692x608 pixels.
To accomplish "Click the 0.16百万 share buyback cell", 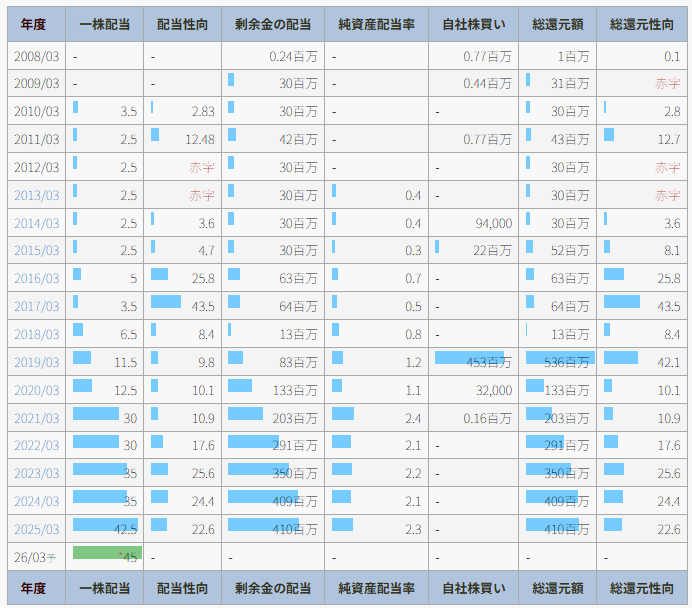I will coord(487,417).
